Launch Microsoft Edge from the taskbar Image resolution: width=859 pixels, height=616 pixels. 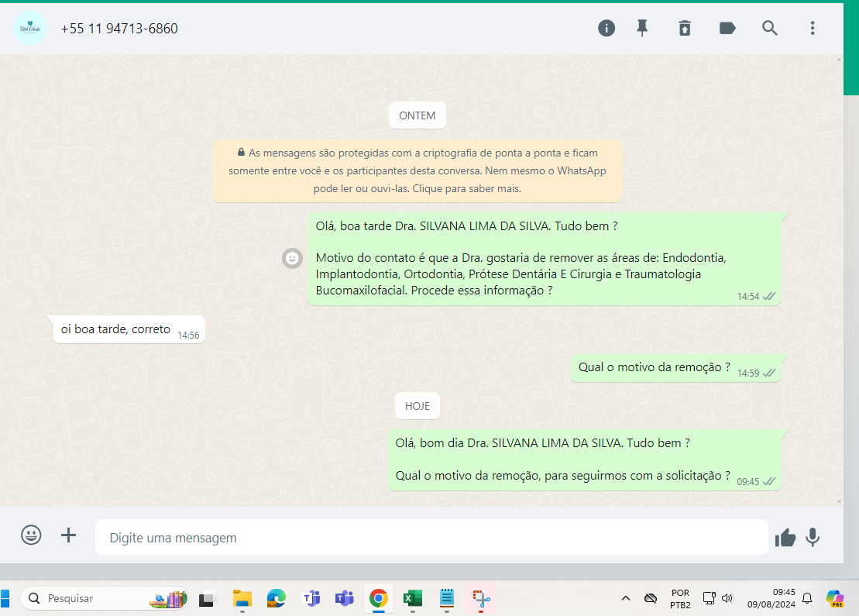tap(276, 598)
